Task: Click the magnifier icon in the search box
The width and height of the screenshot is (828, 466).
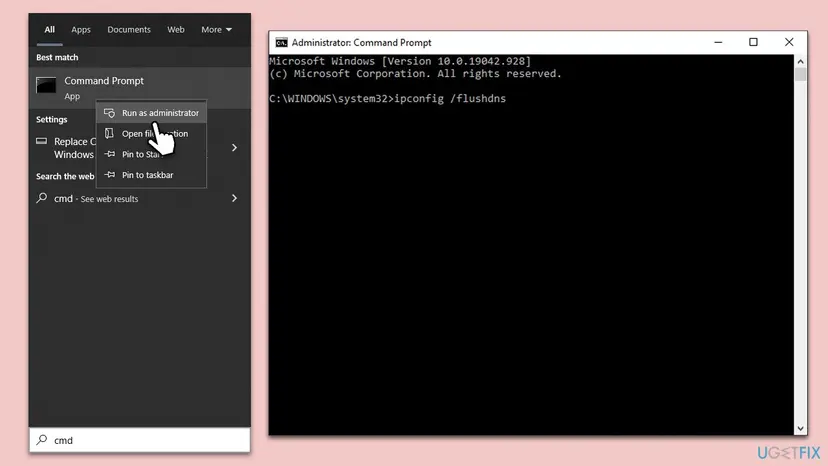Action: point(42,440)
